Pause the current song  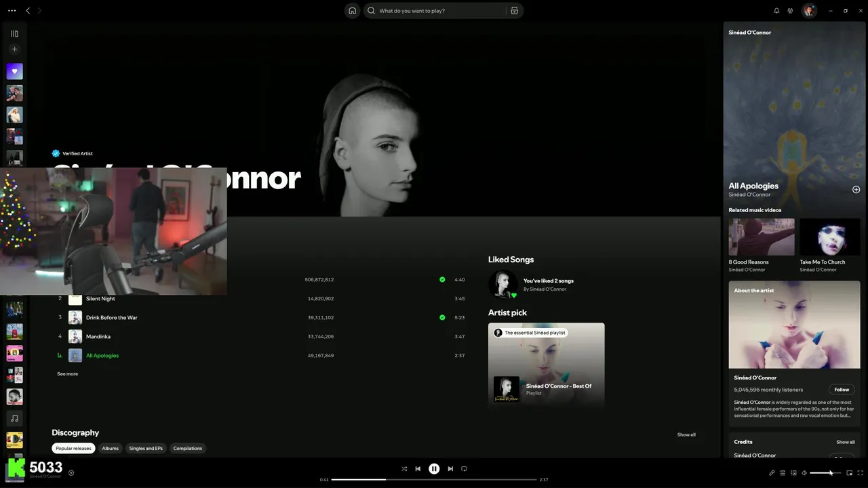click(x=434, y=468)
